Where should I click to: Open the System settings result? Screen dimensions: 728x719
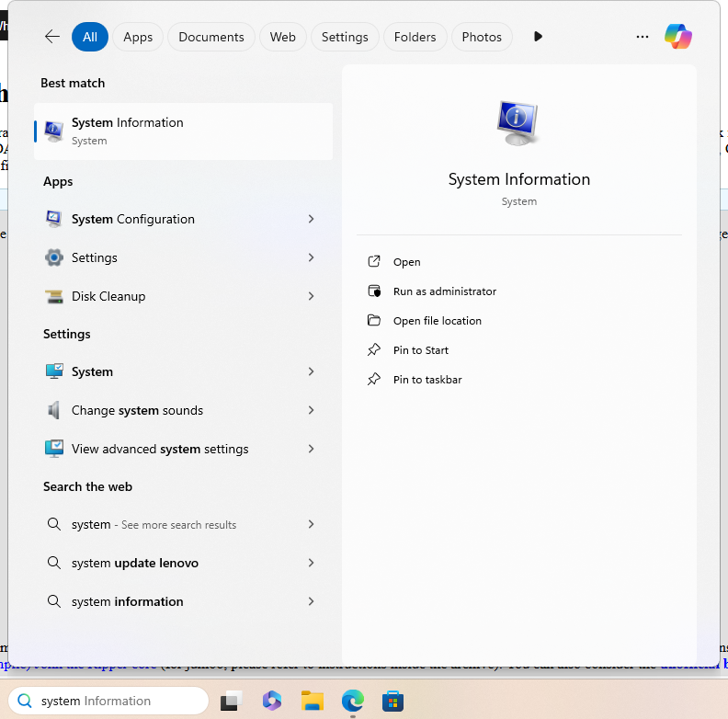(x=184, y=371)
